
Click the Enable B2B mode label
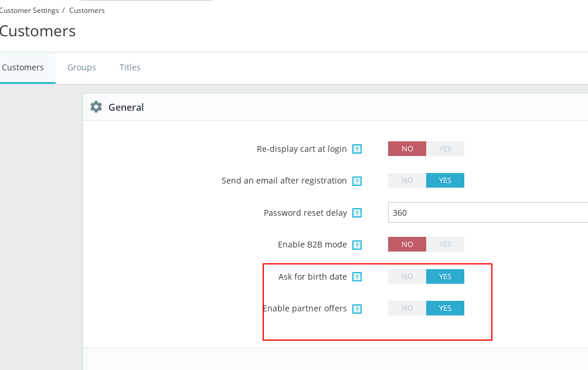(312, 245)
